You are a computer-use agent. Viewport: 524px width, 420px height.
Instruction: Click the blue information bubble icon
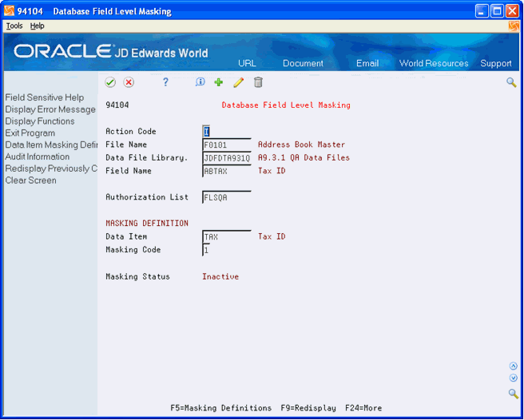tap(200, 82)
